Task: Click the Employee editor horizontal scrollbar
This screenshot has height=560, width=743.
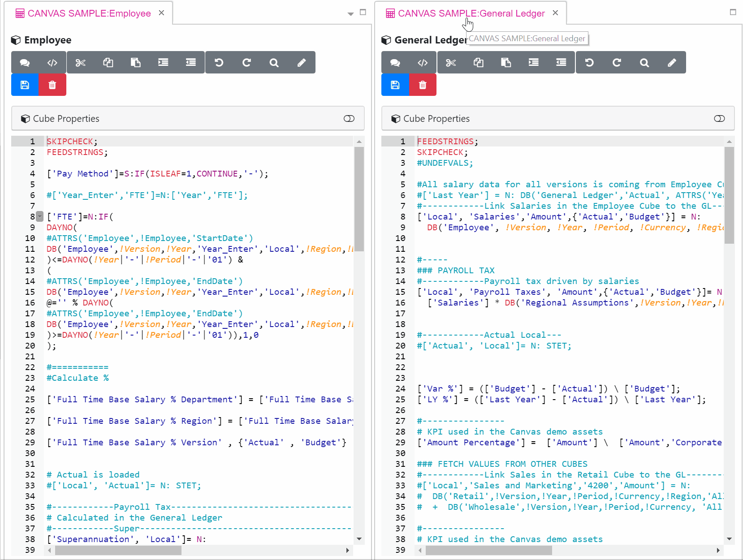Action: pos(118,550)
